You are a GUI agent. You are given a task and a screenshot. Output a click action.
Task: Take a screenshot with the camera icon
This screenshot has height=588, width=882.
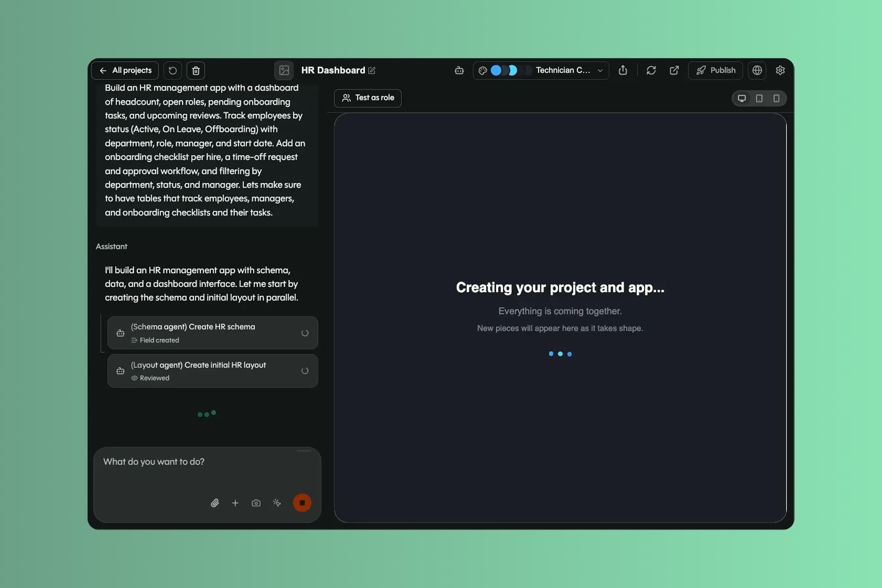coord(256,503)
